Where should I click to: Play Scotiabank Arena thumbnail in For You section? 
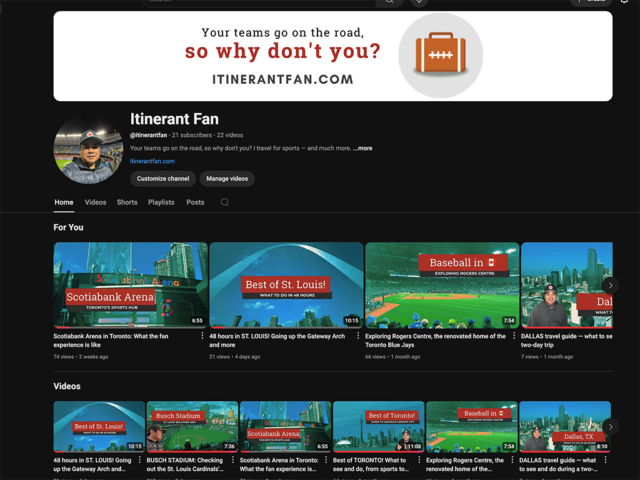(x=131, y=285)
